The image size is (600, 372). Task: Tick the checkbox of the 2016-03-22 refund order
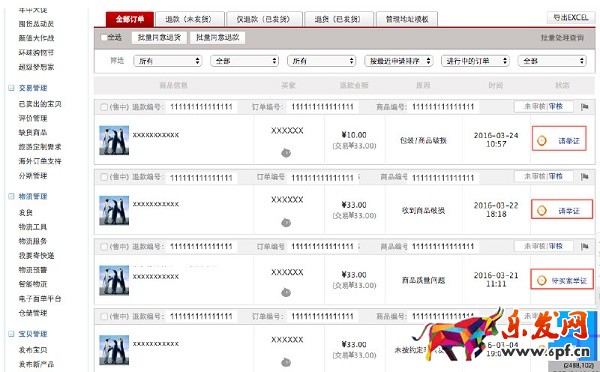[x=104, y=177]
